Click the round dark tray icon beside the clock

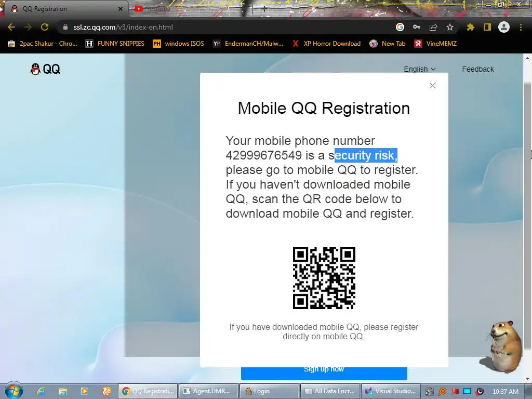(480, 392)
